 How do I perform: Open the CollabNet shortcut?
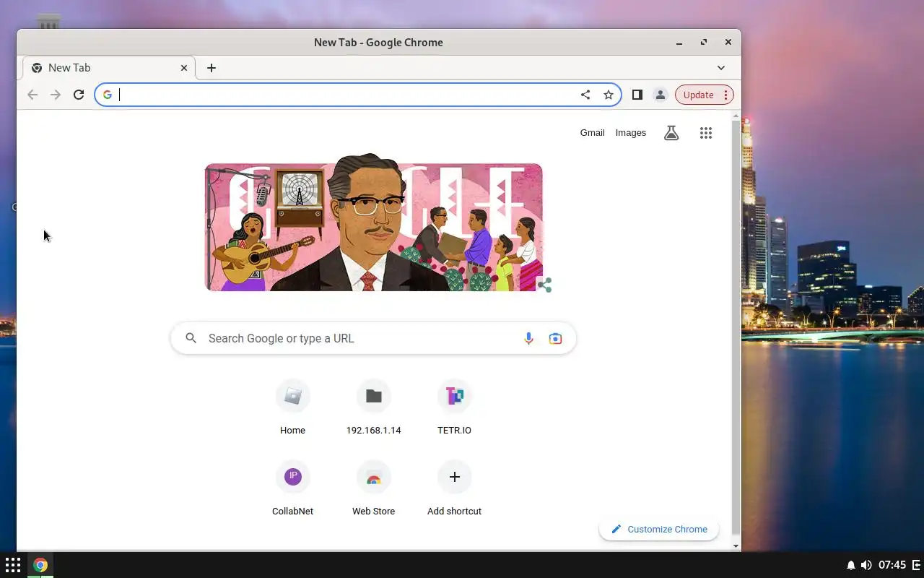click(x=292, y=489)
